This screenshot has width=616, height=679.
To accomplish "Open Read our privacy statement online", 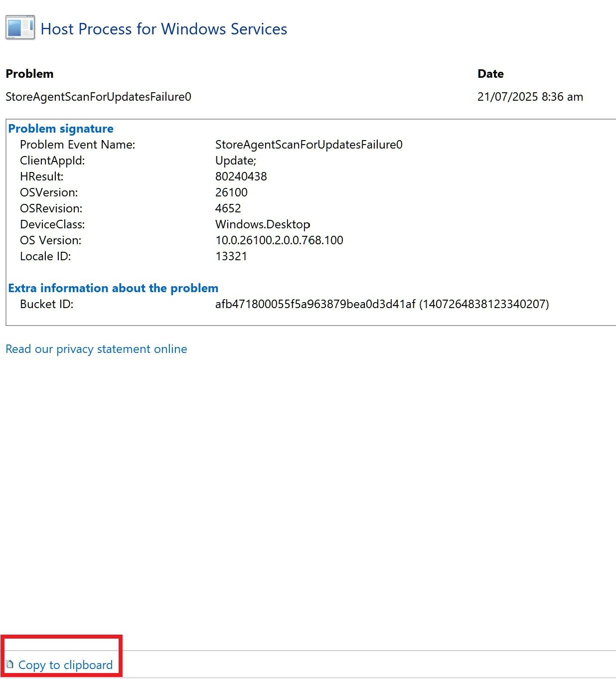I will point(96,349).
